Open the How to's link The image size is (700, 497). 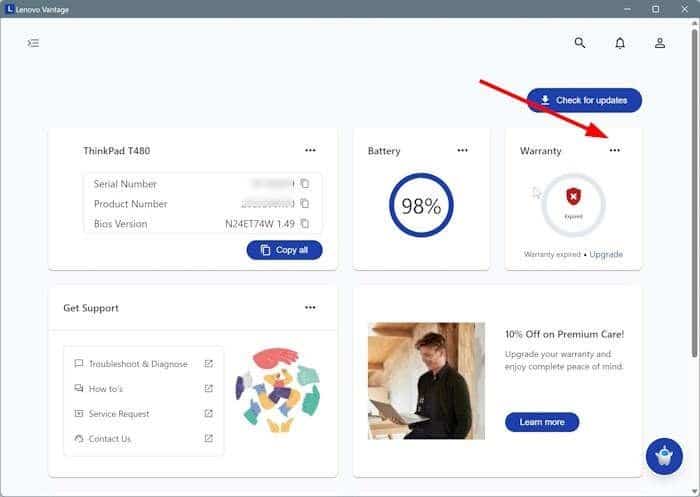[106, 389]
